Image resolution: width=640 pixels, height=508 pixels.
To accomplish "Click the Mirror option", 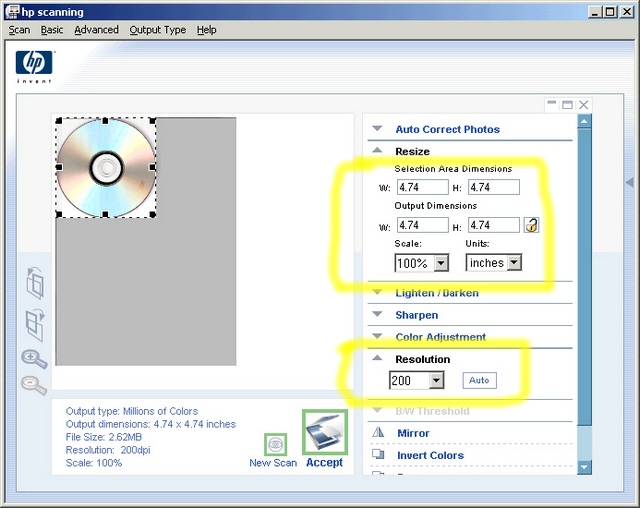I will point(413,433).
